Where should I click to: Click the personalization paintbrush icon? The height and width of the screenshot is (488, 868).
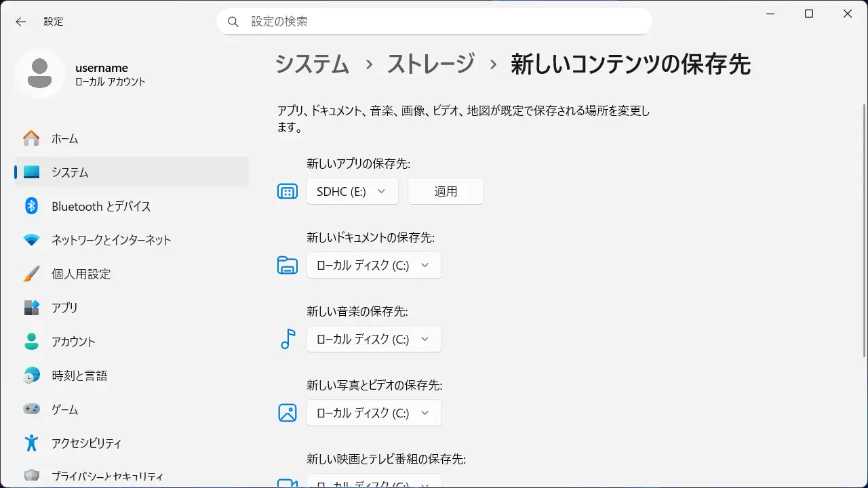click(31, 274)
